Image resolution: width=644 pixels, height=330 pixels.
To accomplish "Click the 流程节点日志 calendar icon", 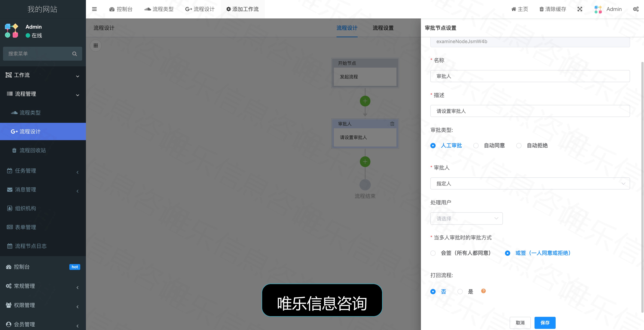I will coord(10,246).
